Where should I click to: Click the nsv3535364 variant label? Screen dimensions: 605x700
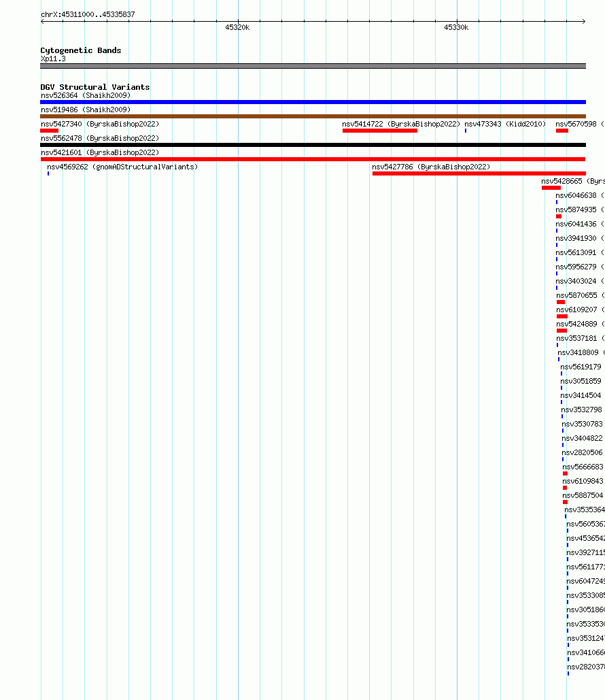(x=585, y=510)
